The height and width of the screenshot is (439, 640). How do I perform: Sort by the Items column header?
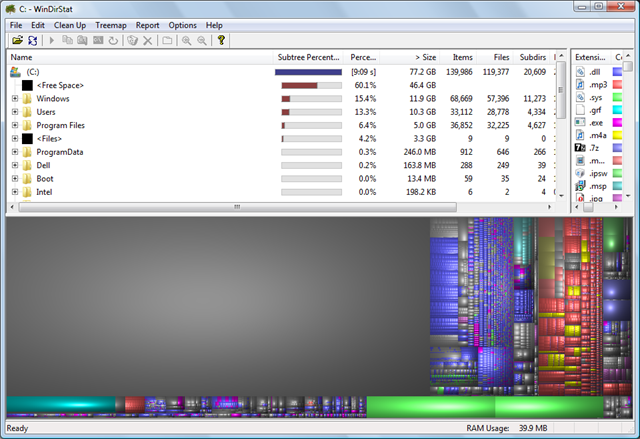pyautogui.click(x=458, y=58)
